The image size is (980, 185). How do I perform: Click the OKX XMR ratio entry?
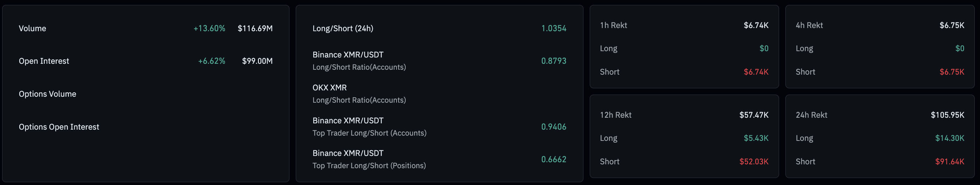[x=329, y=88]
